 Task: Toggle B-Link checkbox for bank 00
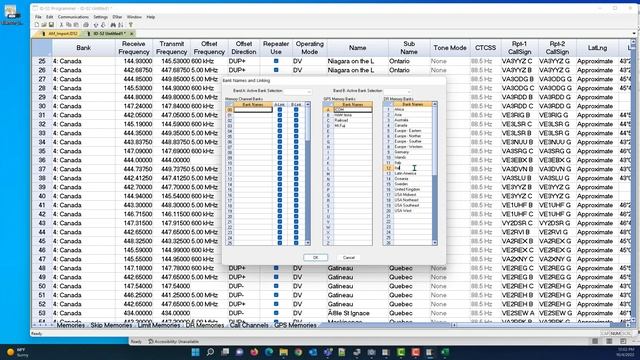pos(296,110)
